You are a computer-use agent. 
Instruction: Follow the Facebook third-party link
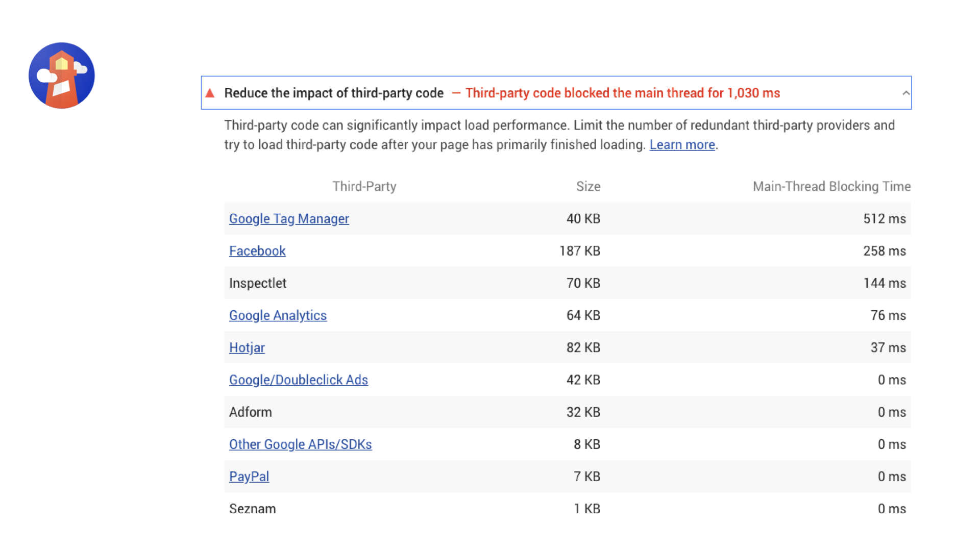coord(257,251)
